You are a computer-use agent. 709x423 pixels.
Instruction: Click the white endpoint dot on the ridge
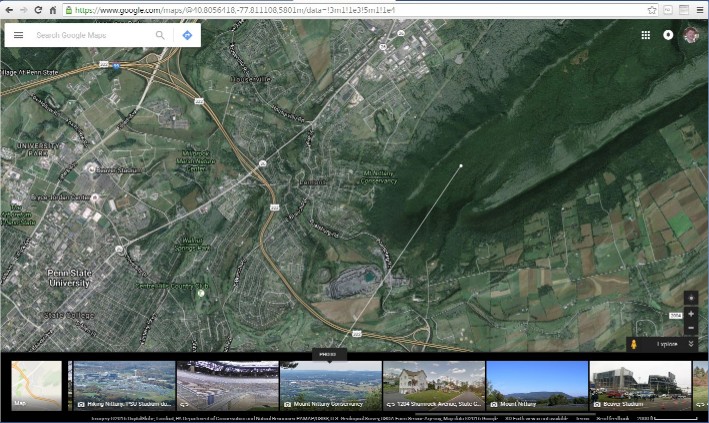click(461, 166)
